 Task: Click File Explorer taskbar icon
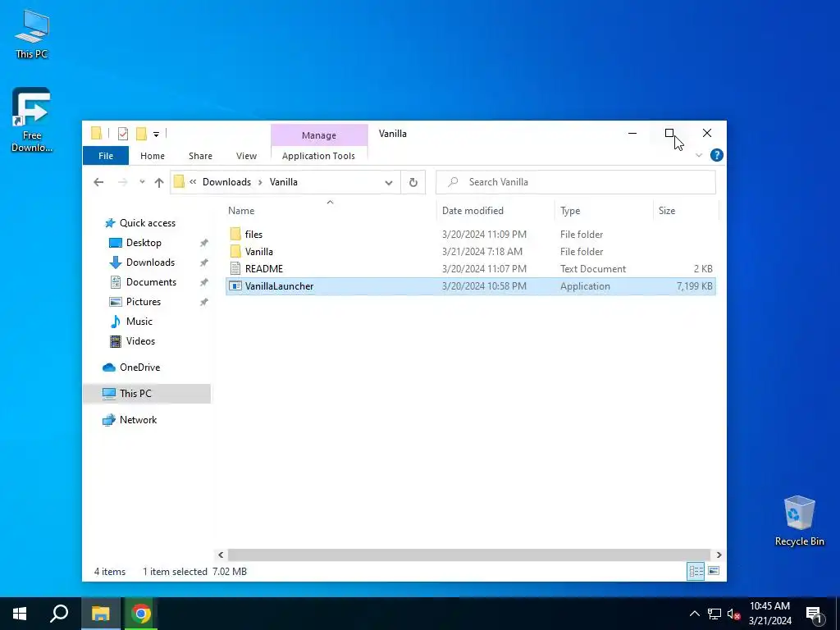[100, 614]
